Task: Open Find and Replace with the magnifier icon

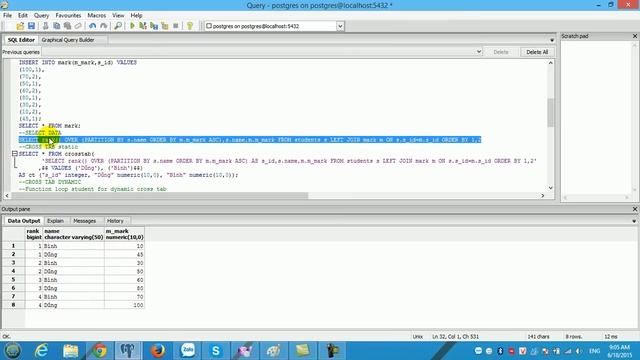Action: coord(118,26)
